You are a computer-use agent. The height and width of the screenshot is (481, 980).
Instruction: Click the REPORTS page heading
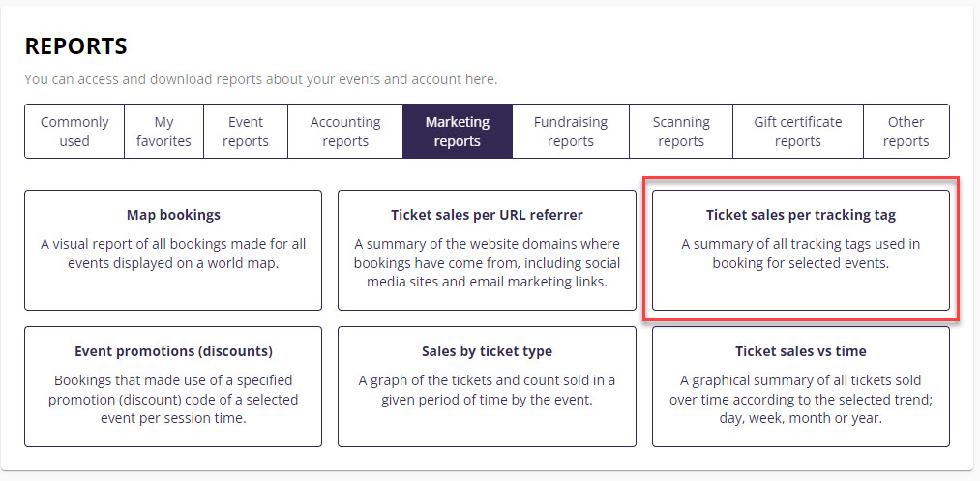coord(76,46)
